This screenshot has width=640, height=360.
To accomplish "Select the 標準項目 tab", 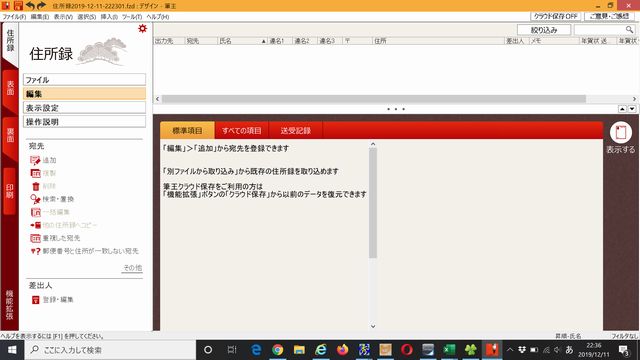I will [x=187, y=131].
